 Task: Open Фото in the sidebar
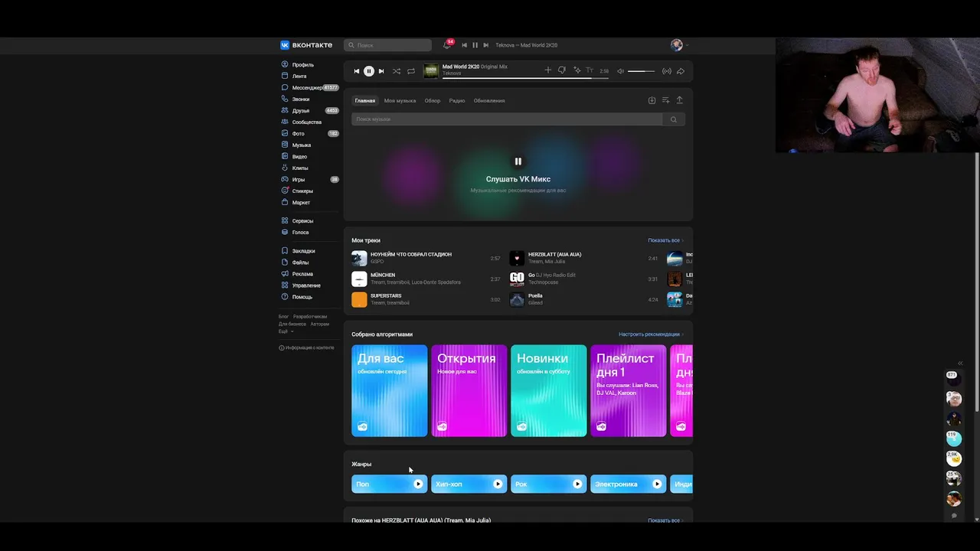coord(299,134)
